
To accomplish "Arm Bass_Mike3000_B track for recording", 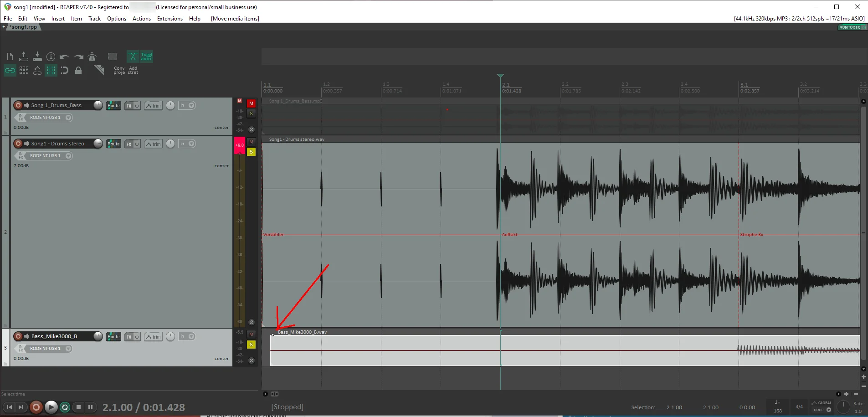I will [18, 336].
